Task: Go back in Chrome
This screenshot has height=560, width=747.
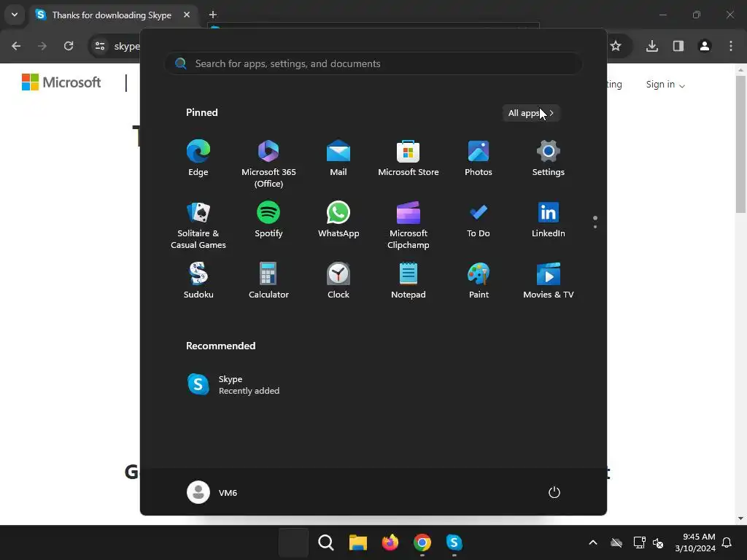Action: (x=16, y=46)
